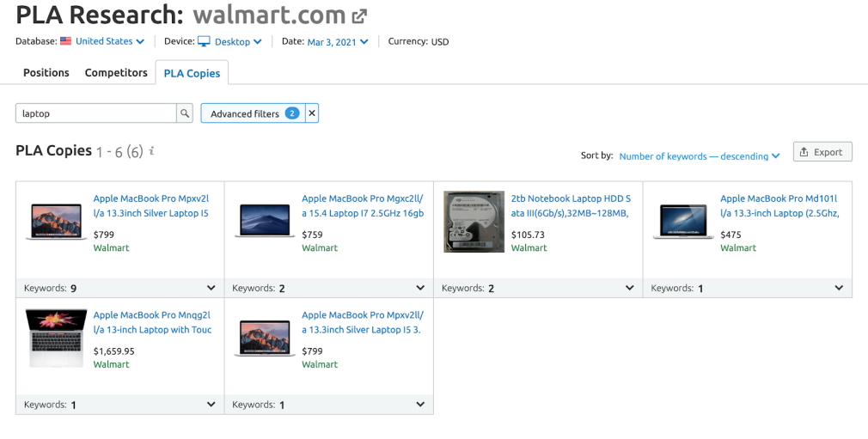The height and width of the screenshot is (439, 868).
Task: Click the laptop search input field
Action: pyautogui.click(x=96, y=113)
